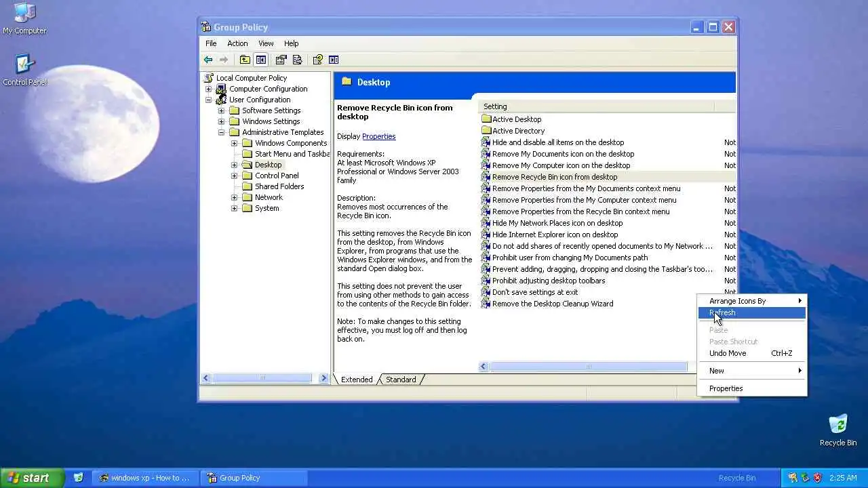This screenshot has width=868, height=488.
Task: Select Remove Recycle Bin icon from desktop setting
Action: [555, 177]
